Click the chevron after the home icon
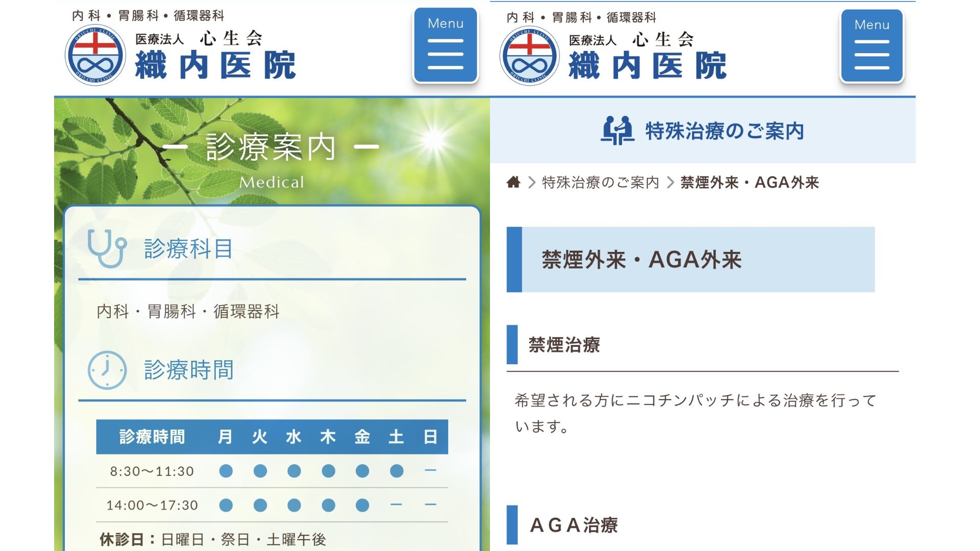This screenshot has width=980, height=551. [x=531, y=182]
